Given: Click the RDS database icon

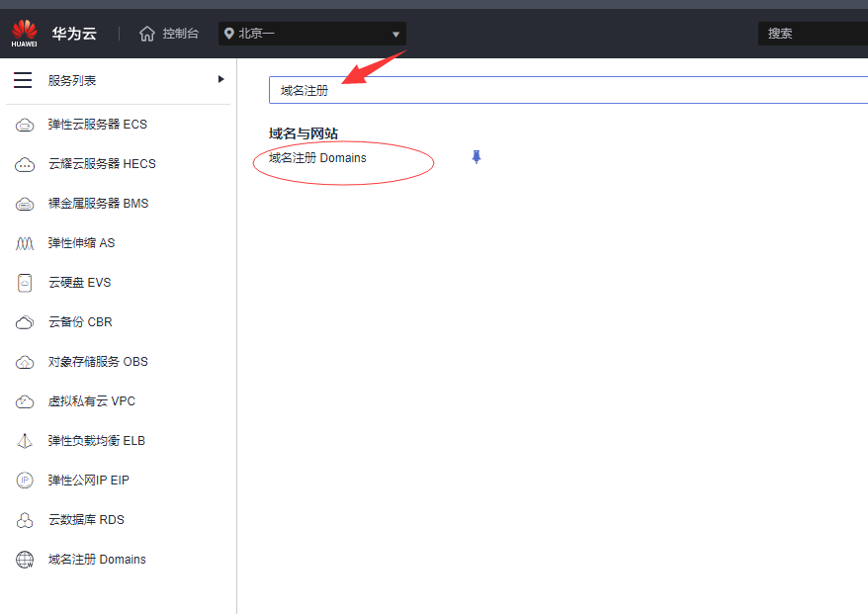Looking at the screenshot, I should 25,520.
